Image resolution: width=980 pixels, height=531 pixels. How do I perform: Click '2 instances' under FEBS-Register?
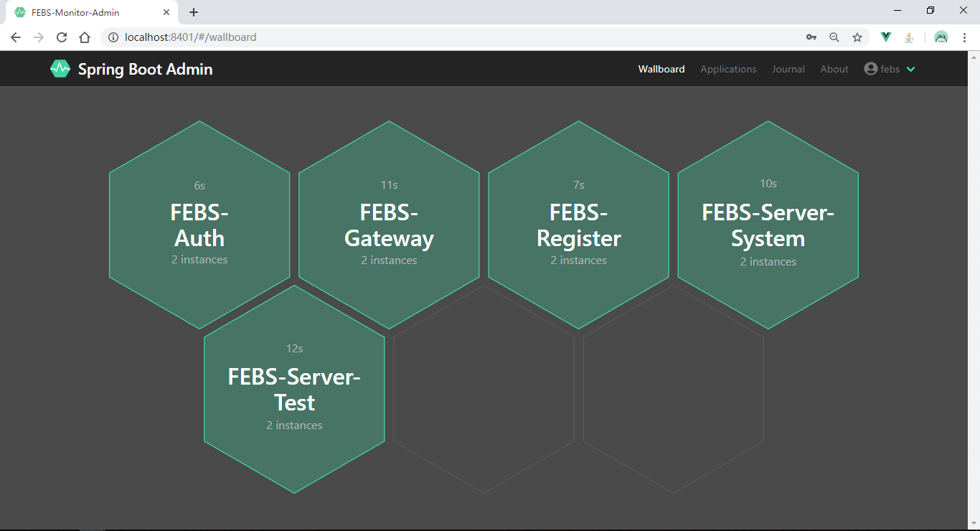pos(578,260)
